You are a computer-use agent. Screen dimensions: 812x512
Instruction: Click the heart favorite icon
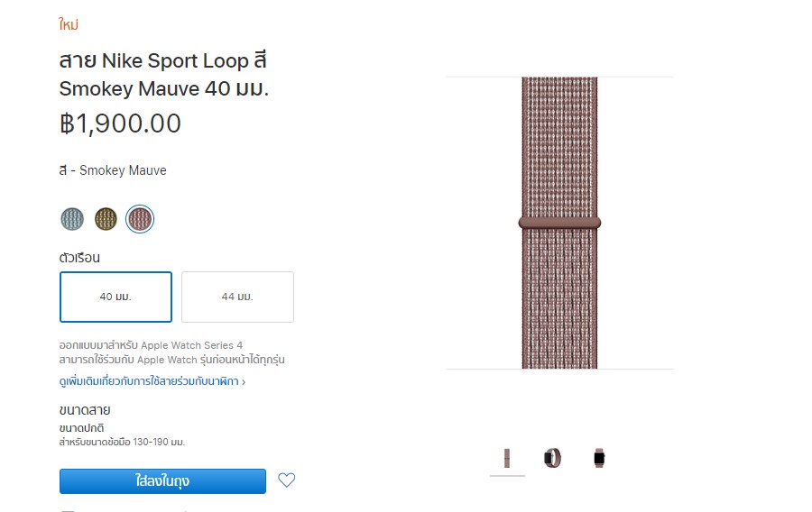click(x=286, y=480)
